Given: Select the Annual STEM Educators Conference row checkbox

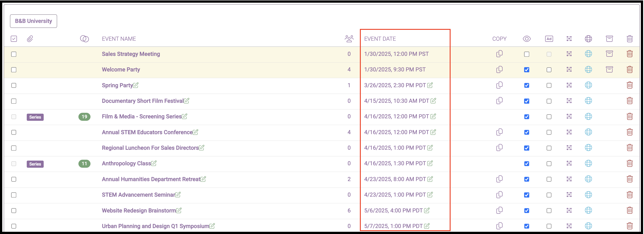Looking at the screenshot, I should (x=14, y=133).
